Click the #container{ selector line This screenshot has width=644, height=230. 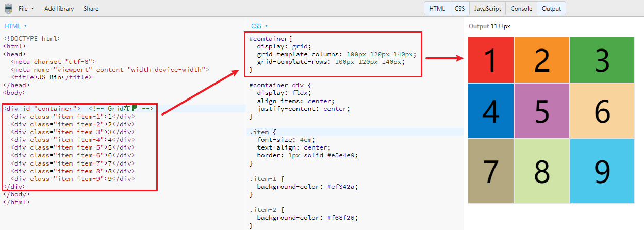271,39
